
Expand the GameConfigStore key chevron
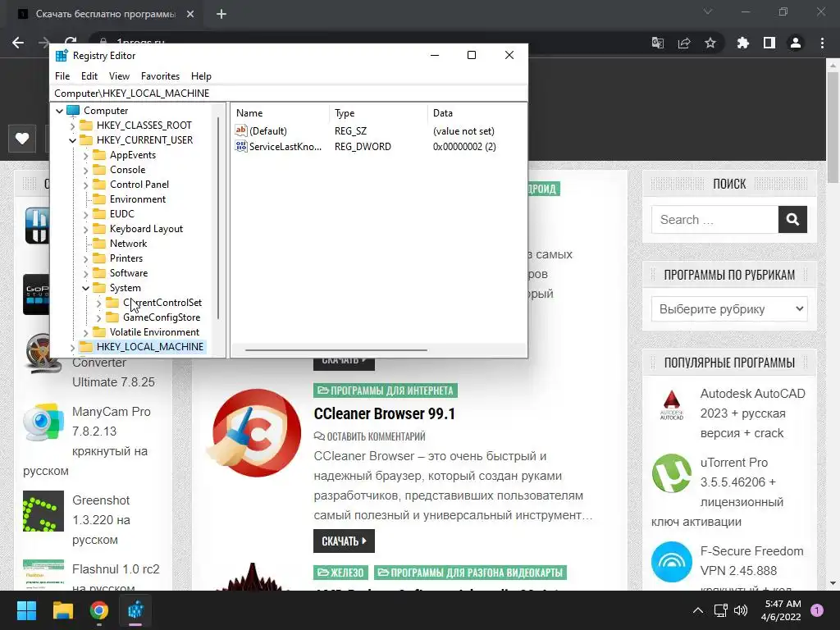point(98,318)
